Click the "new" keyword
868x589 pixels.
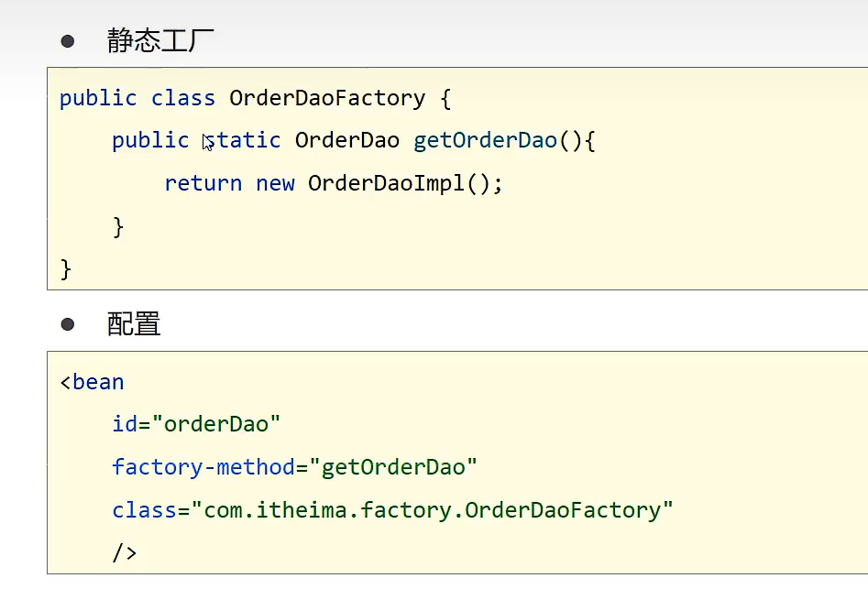pyautogui.click(x=275, y=183)
